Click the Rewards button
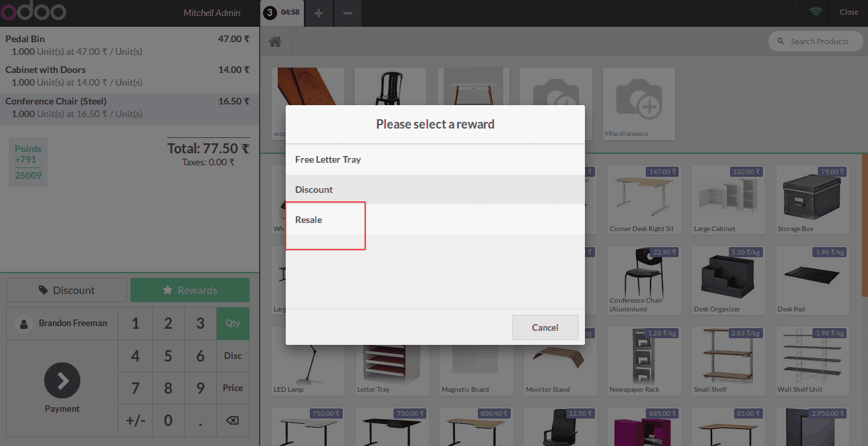This screenshot has height=446, width=868. pyautogui.click(x=190, y=290)
